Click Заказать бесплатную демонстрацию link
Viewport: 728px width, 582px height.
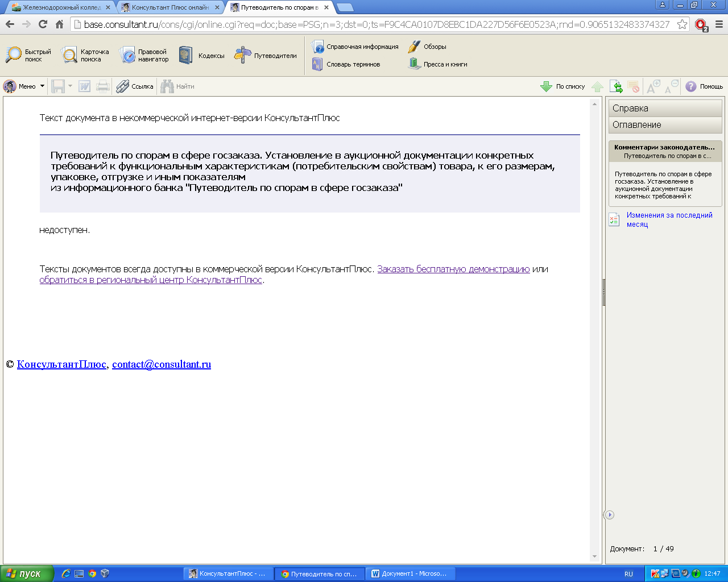[453, 269]
